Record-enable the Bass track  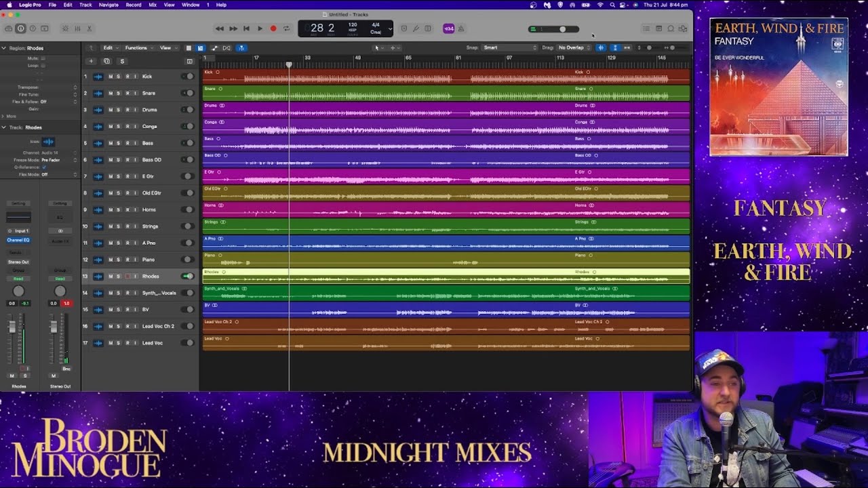[x=127, y=143]
